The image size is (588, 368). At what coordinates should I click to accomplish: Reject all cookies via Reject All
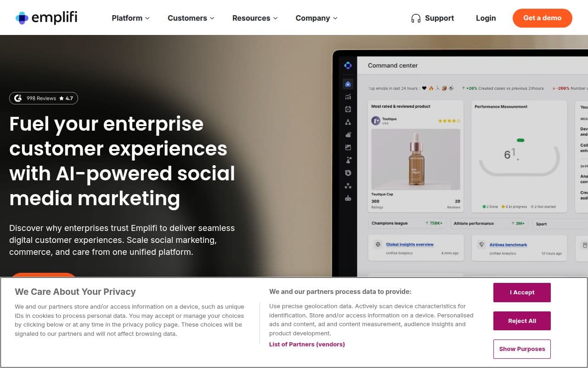point(522,321)
